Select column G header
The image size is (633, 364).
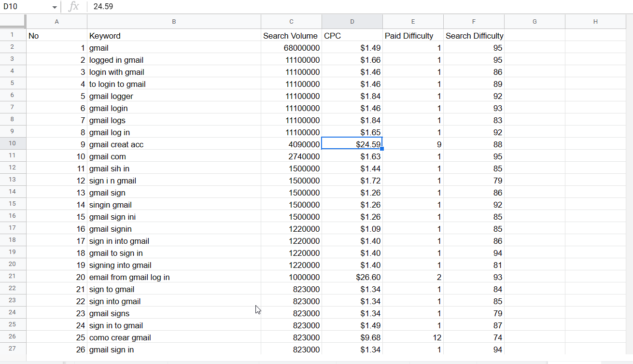point(535,22)
